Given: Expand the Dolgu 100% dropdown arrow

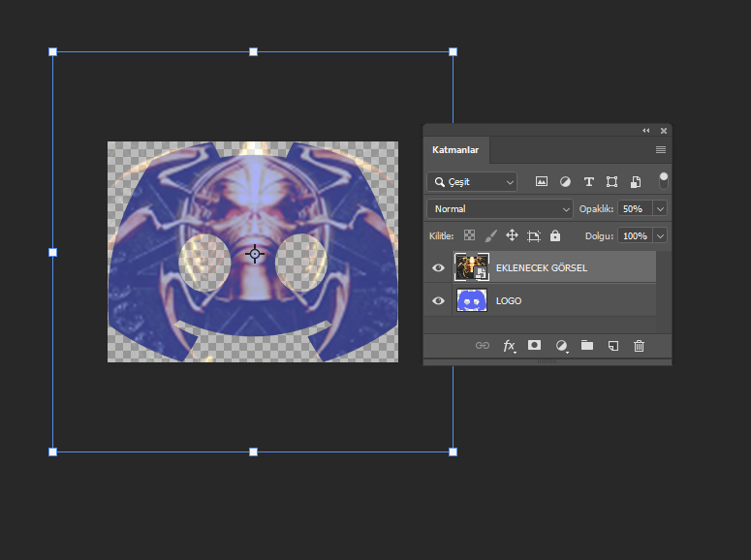Looking at the screenshot, I should [x=660, y=235].
